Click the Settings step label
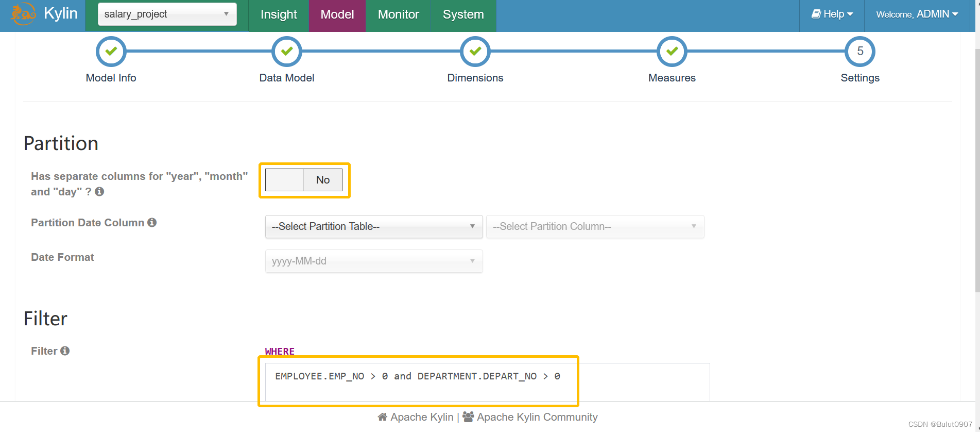Screen dimensions: 980x432 pos(860,78)
